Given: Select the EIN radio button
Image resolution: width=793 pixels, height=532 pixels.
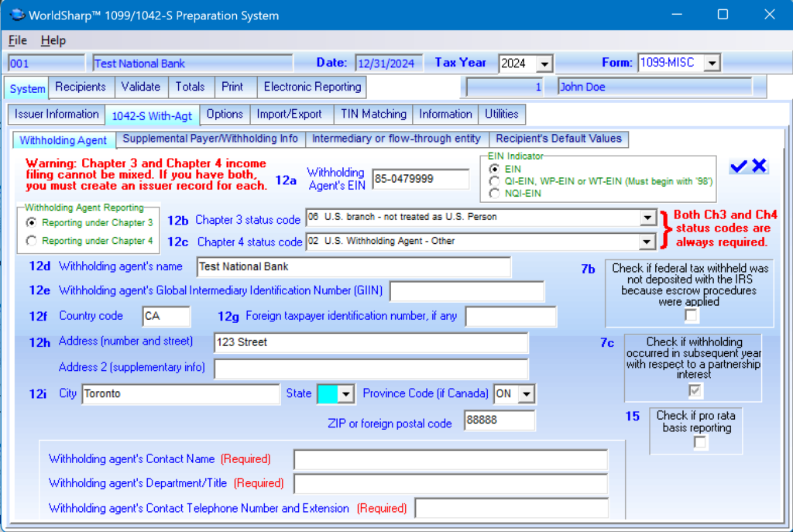Looking at the screenshot, I should pyautogui.click(x=494, y=169).
